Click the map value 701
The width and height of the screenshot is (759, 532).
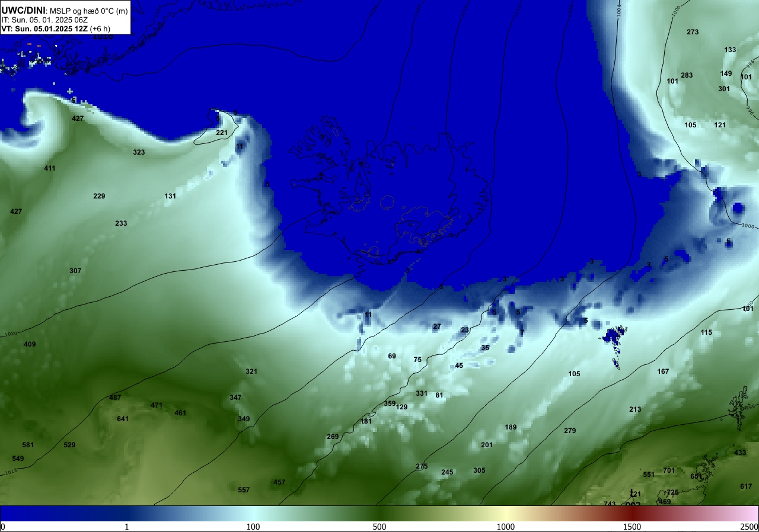pos(669,470)
